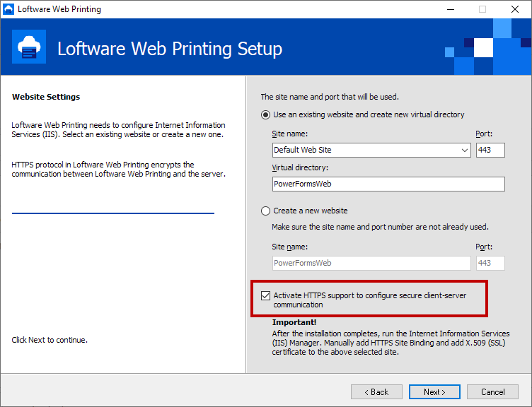The image size is (532, 407).
Task: Continue with the Next button
Action: coord(434,392)
